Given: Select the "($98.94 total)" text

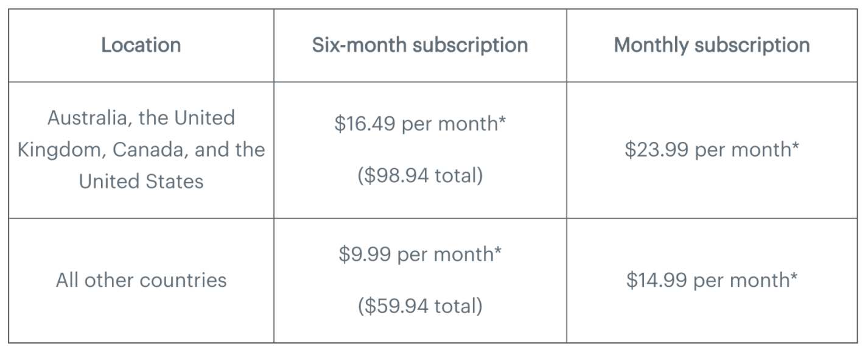Looking at the screenshot, I should tap(420, 175).
